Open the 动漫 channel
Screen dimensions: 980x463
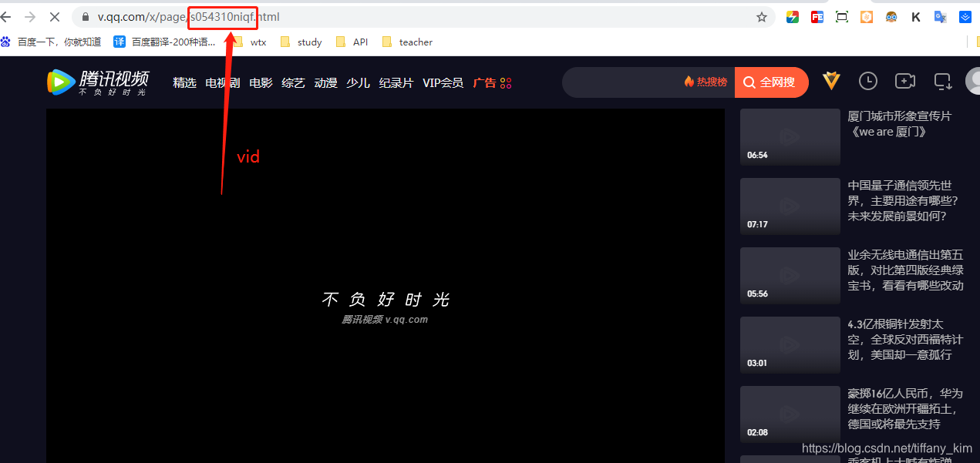pyautogui.click(x=325, y=82)
